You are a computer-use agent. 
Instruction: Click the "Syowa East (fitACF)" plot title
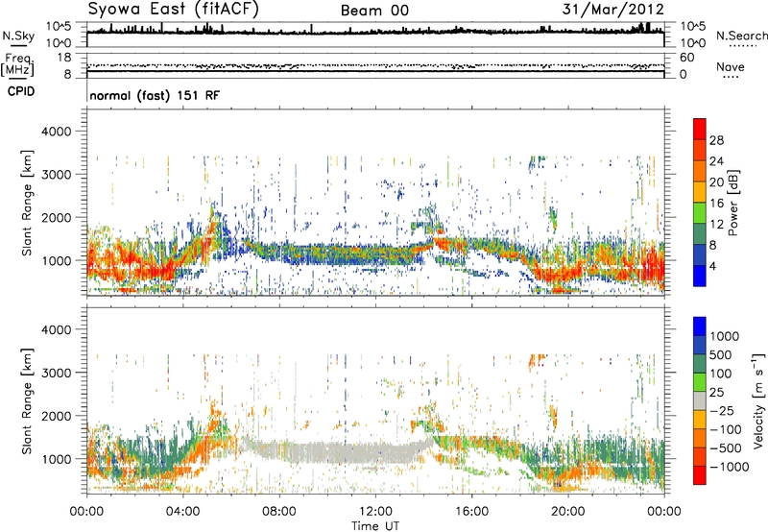(x=173, y=10)
